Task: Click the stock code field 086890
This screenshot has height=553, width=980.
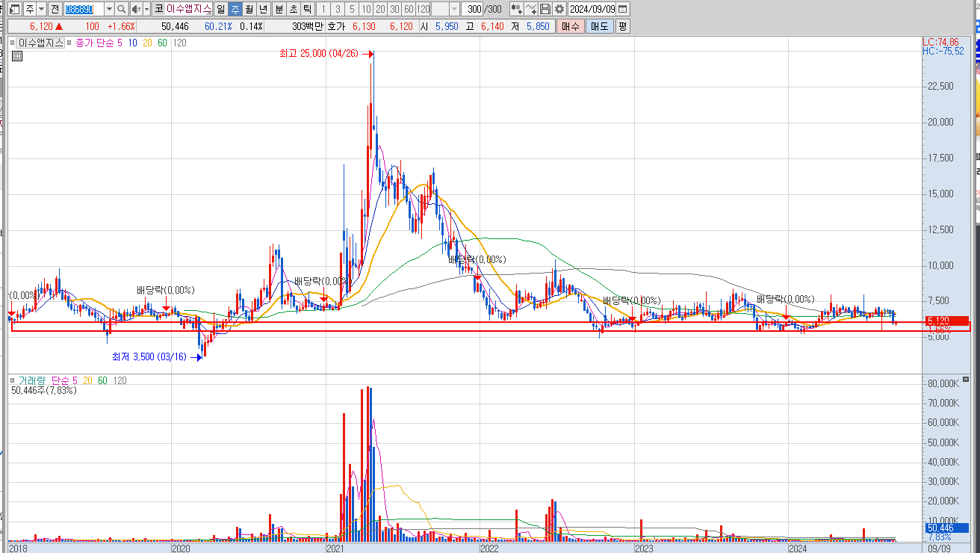Action: (x=83, y=9)
